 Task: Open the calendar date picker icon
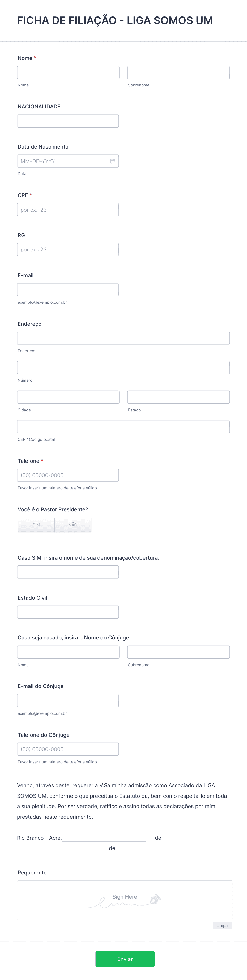pos(112,161)
